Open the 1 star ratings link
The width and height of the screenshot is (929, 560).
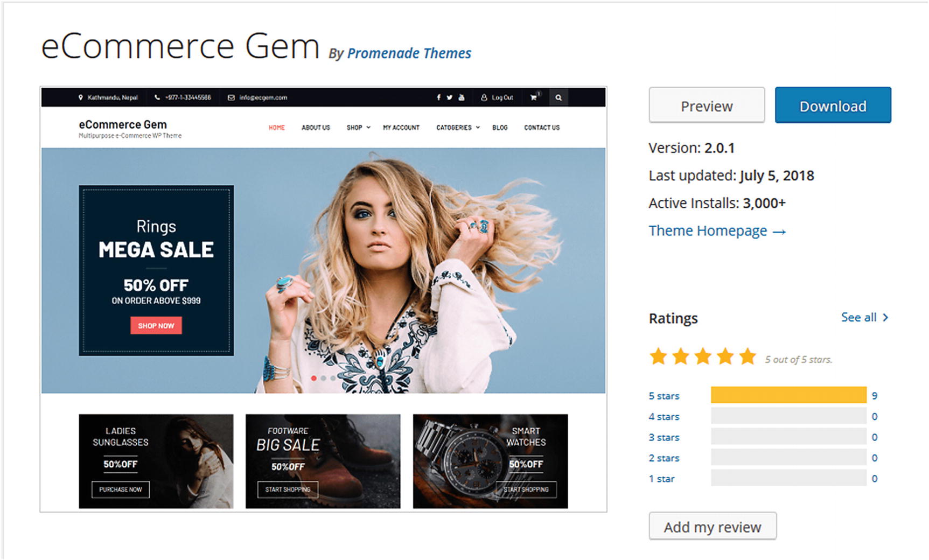click(661, 479)
